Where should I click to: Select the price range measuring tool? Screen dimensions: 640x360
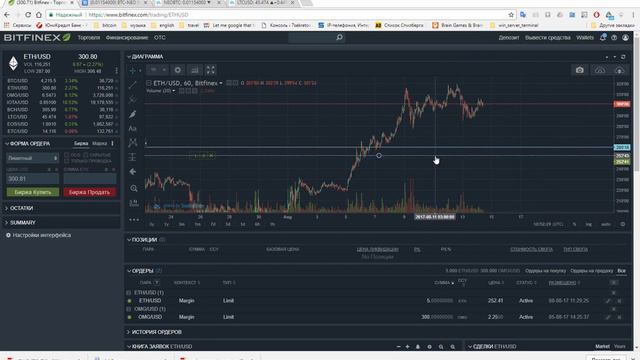(x=133, y=157)
